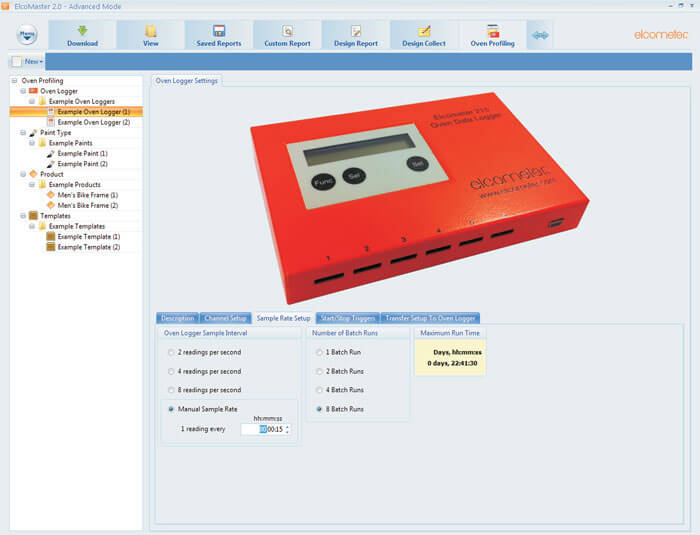
Task: Select 2 readings per second option
Action: (x=170, y=353)
